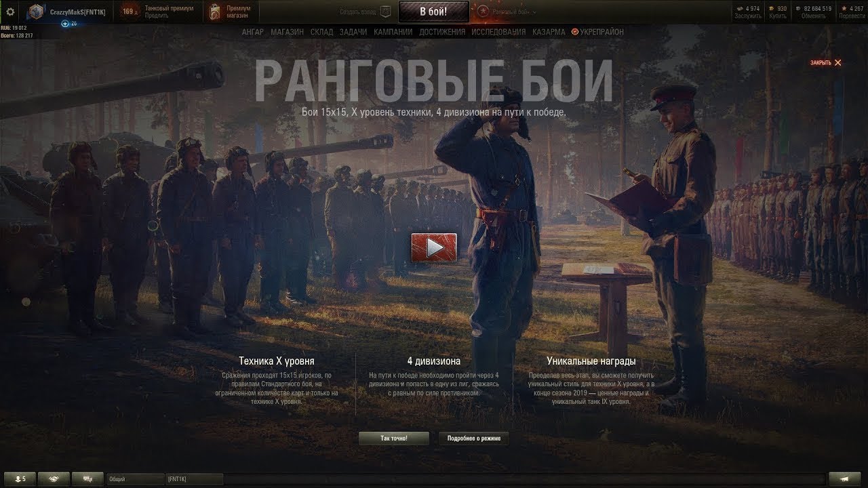Viewport: 868px width, 488px height.
Task: Extend tank premium account (169 days)
Action: (x=158, y=12)
